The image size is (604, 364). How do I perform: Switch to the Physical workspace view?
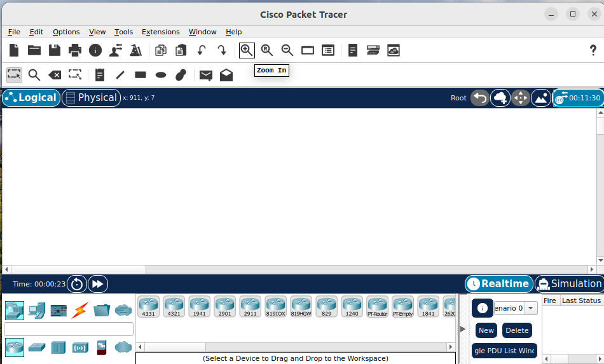[92, 98]
